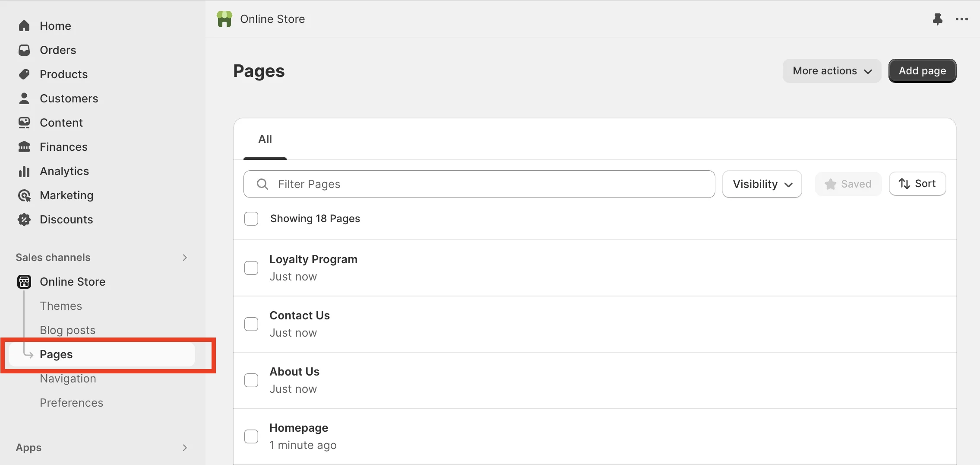Open the Loyalty Program page

(313, 259)
